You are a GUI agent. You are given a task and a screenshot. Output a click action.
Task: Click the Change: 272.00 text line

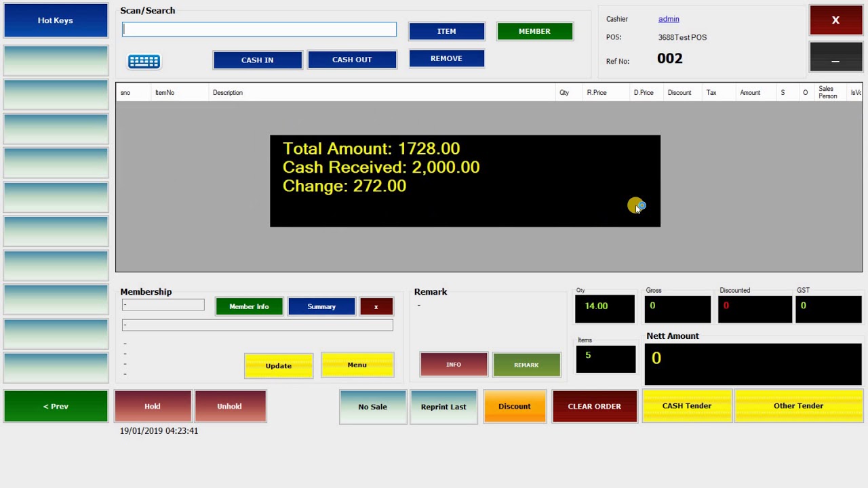pos(344,186)
